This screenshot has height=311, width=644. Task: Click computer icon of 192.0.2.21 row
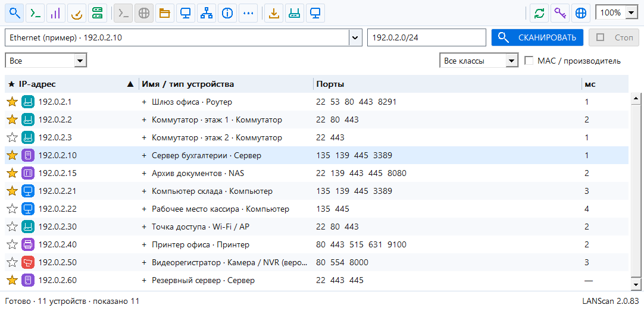[28, 191]
